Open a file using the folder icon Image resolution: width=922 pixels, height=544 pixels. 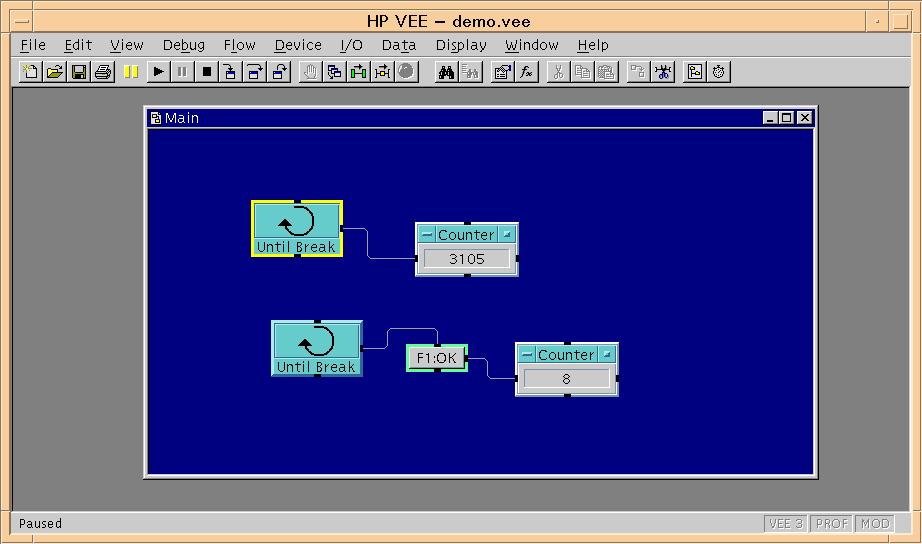(55, 72)
